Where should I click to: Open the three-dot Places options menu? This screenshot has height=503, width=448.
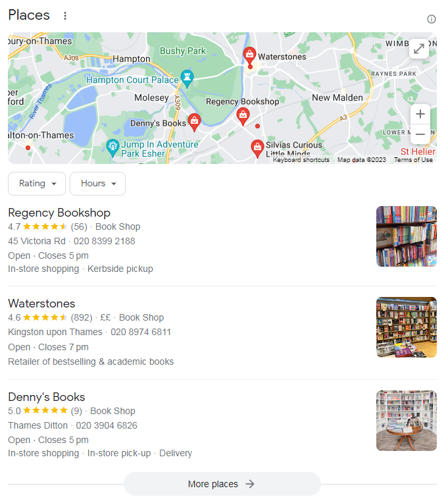point(65,16)
